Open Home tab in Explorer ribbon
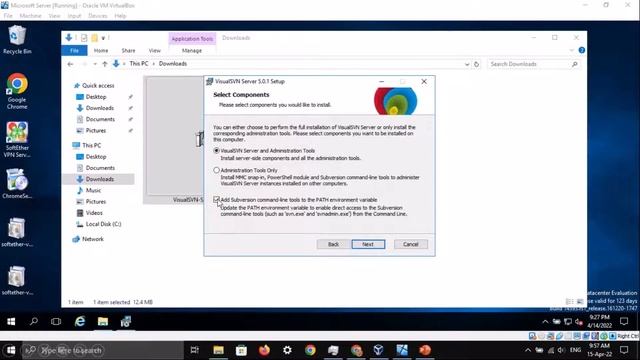This screenshot has height=360, width=640. (x=101, y=51)
